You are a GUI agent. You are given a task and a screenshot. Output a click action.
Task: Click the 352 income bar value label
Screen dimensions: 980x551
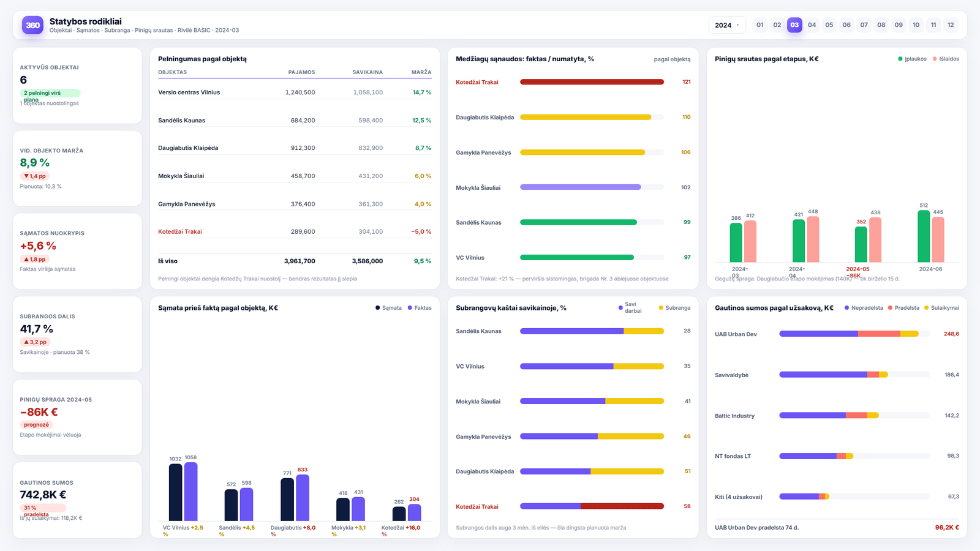coord(861,222)
